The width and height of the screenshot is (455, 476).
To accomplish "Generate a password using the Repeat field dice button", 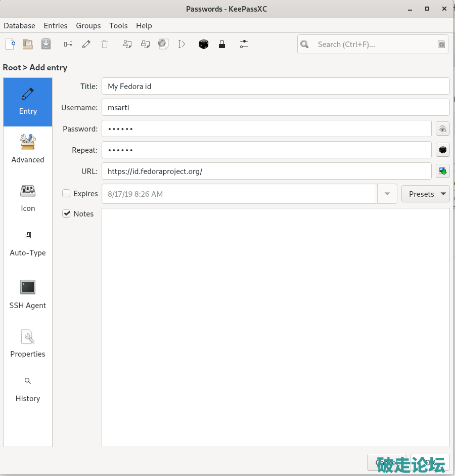I will [x=443, y=150].
